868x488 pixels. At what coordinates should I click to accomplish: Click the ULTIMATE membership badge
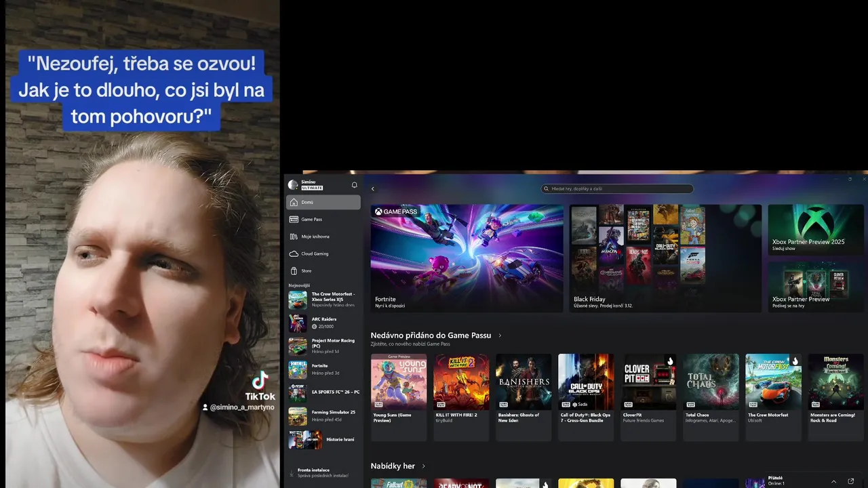point(312,188)
